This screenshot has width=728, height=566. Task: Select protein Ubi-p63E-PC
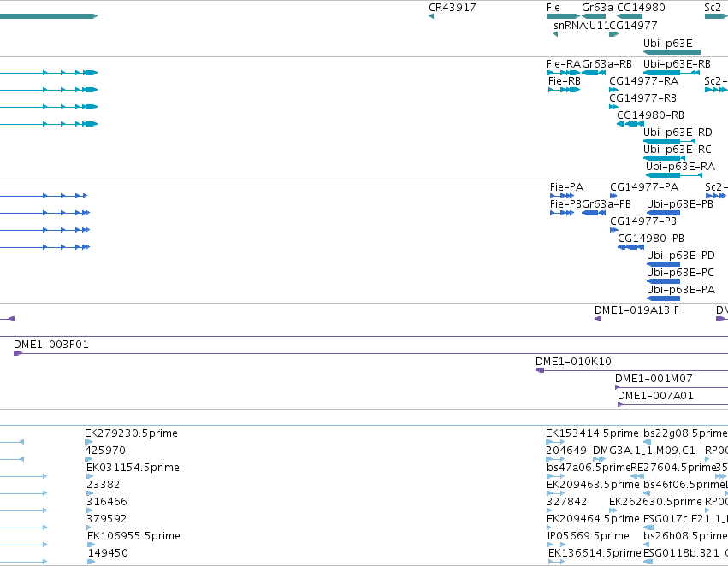pyautogui.click(x=664, y=281)
